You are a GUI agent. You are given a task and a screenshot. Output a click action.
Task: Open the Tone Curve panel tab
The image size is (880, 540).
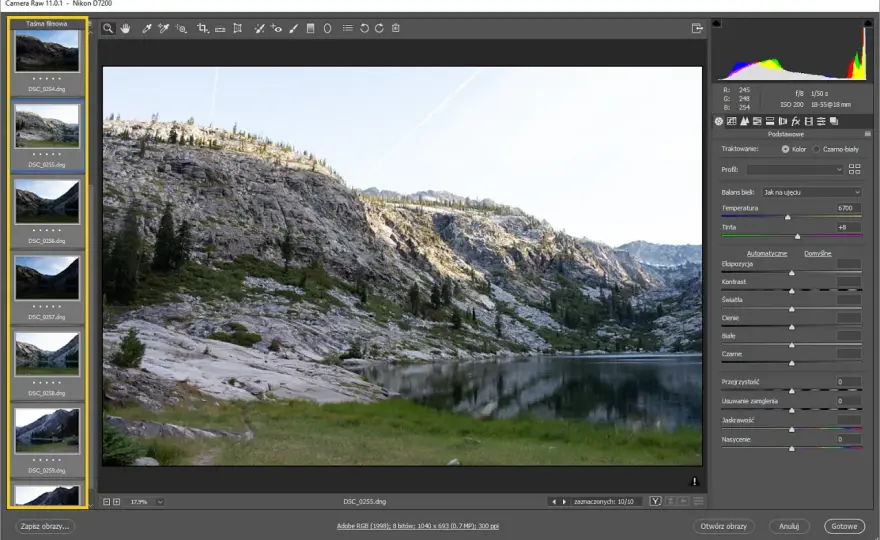[x=731, y=121]
